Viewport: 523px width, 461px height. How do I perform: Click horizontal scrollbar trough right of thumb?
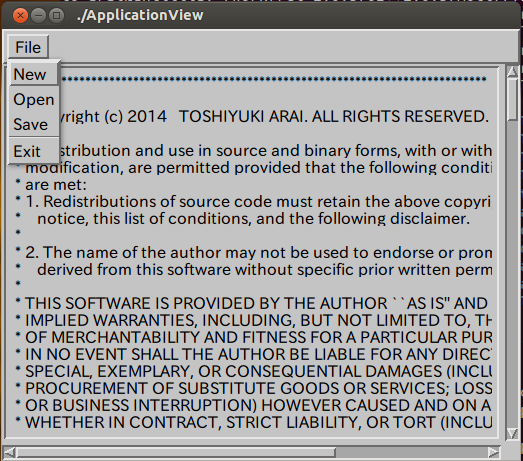click(x=411, y=453)
